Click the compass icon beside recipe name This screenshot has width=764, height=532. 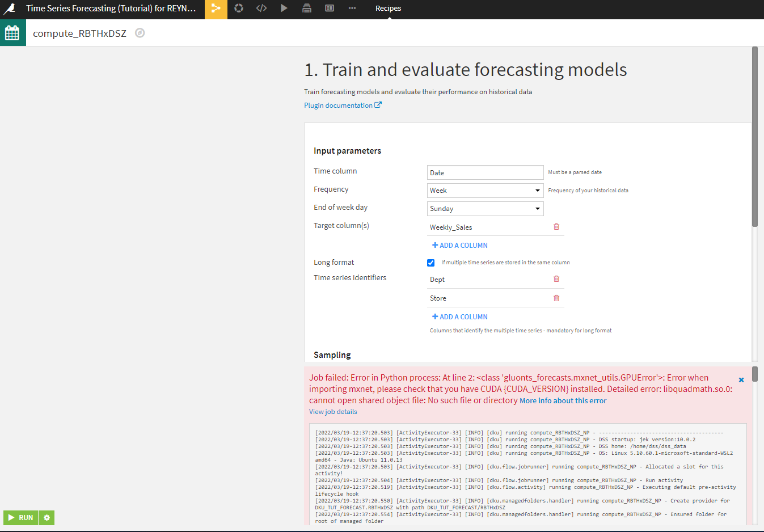[x=140, y=33]
